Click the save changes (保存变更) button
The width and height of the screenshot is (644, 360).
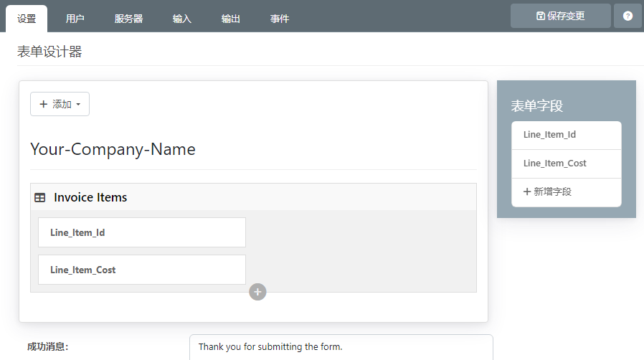[560, 16]
